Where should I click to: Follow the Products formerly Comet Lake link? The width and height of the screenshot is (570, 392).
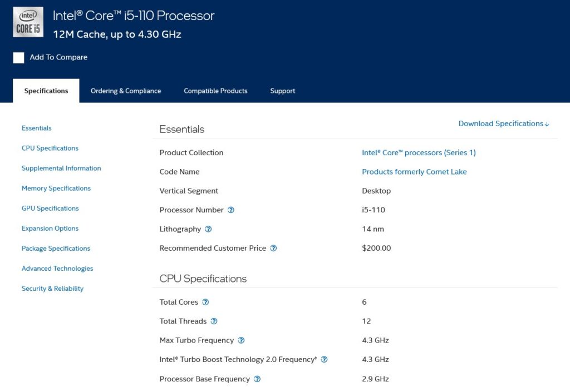click(x=414, y=172)
